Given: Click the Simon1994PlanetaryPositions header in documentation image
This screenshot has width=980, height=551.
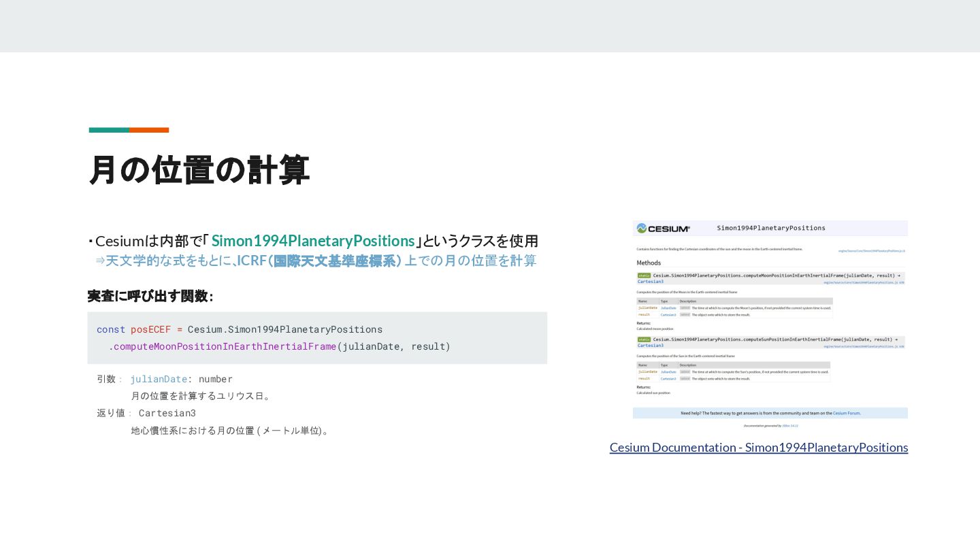Looking at the screenshot, I should click(771, 228).
